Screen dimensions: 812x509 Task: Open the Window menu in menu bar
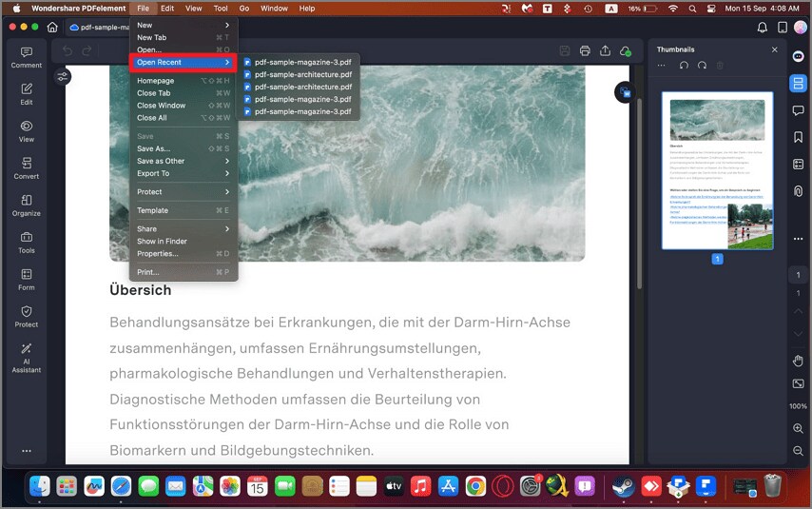point(274,9)
